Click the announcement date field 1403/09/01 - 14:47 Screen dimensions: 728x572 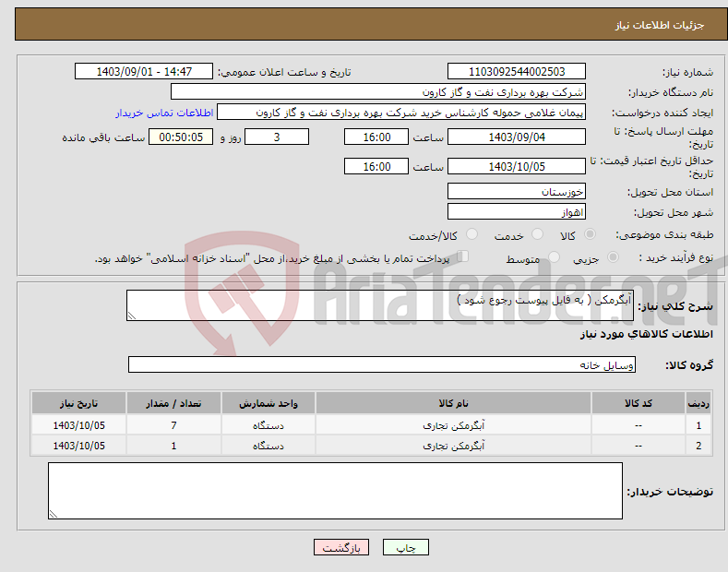tap(144, 72)
